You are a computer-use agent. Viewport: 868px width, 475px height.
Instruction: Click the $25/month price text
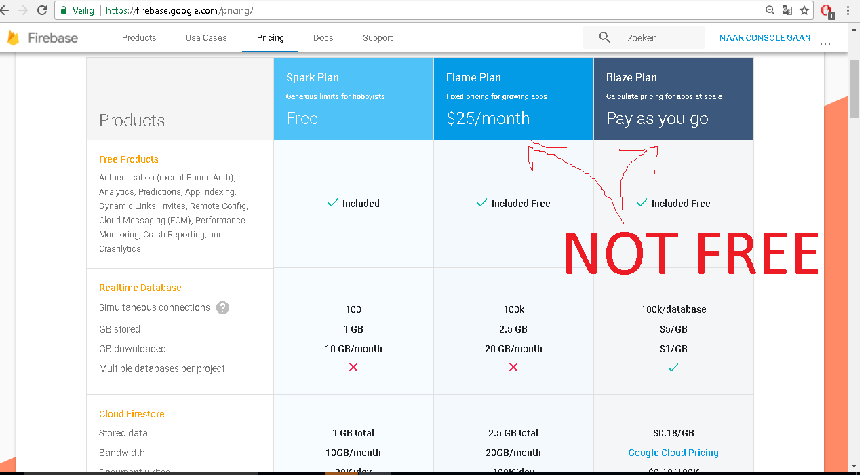point(488,119)
